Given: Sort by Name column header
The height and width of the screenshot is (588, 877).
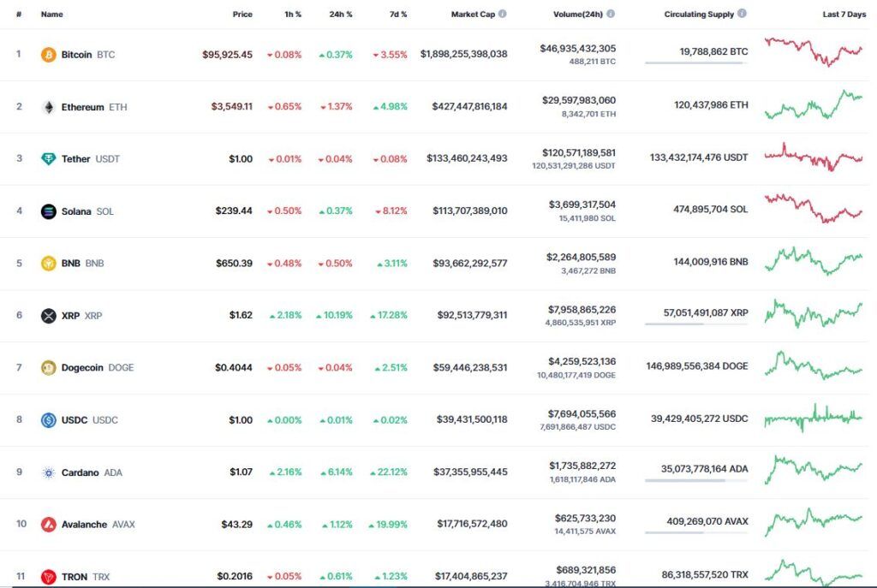Looking at the screenshot, I should (x=51, y=14).
